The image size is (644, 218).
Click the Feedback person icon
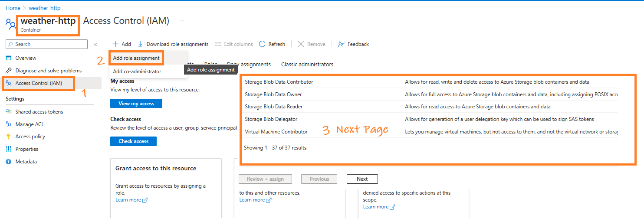pos(341,44)
